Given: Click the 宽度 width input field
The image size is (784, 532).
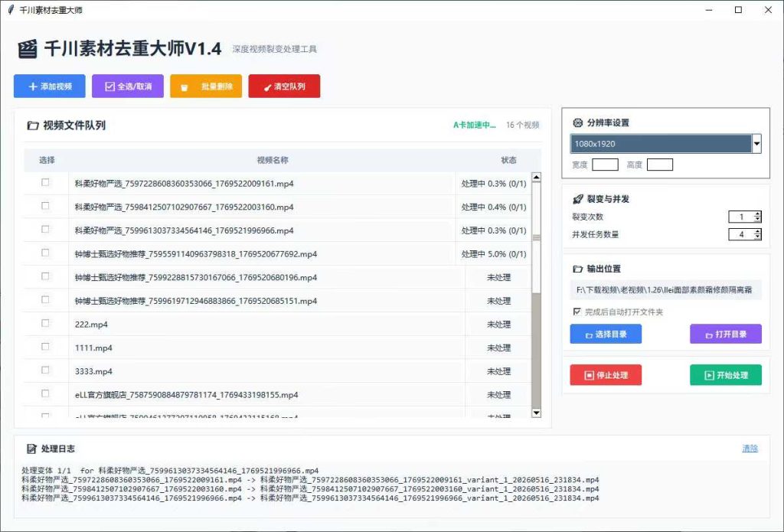Looking at the screenshot, I should (605, 165).
